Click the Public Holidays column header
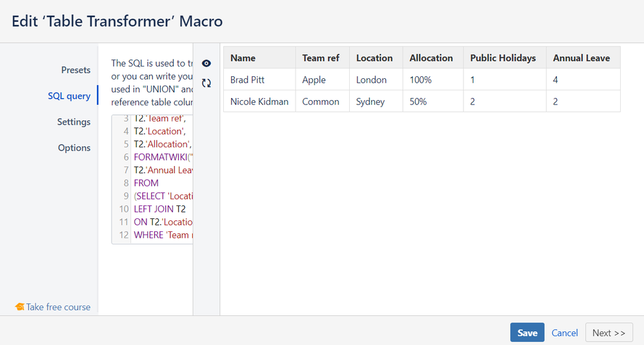This screenshot has height=345, width=644. pyautogui.click(x=503, y=57)
